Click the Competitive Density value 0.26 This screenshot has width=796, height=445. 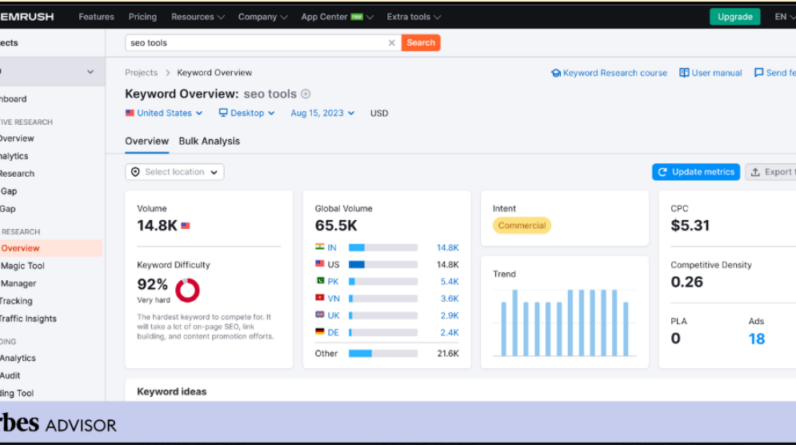[x=687, y=282]
